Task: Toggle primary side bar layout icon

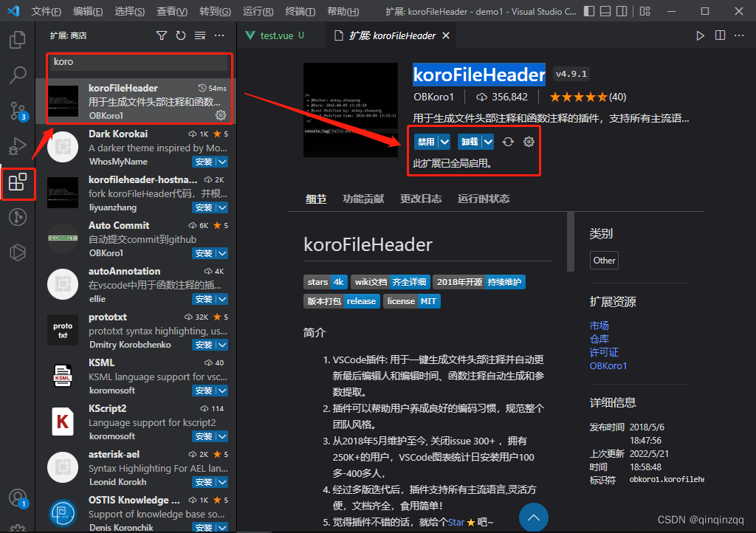Action: pyautogui.click(x=589, y=11)
